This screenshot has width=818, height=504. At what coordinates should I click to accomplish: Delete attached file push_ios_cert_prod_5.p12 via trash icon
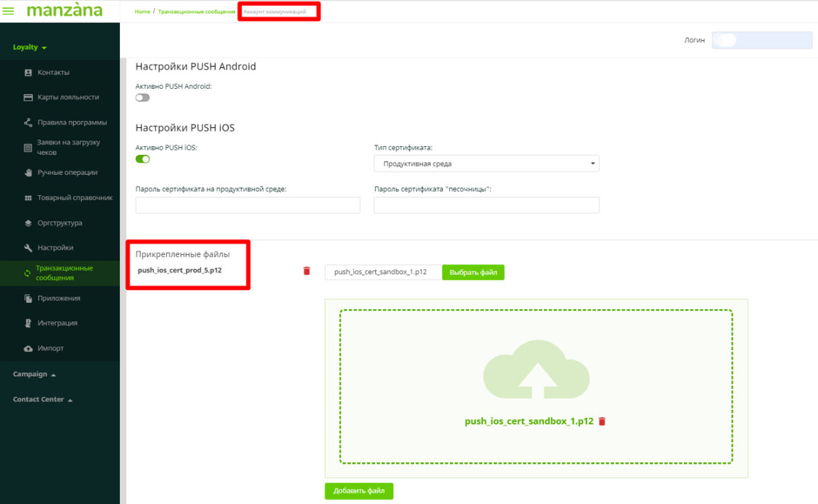pos(307,271)
